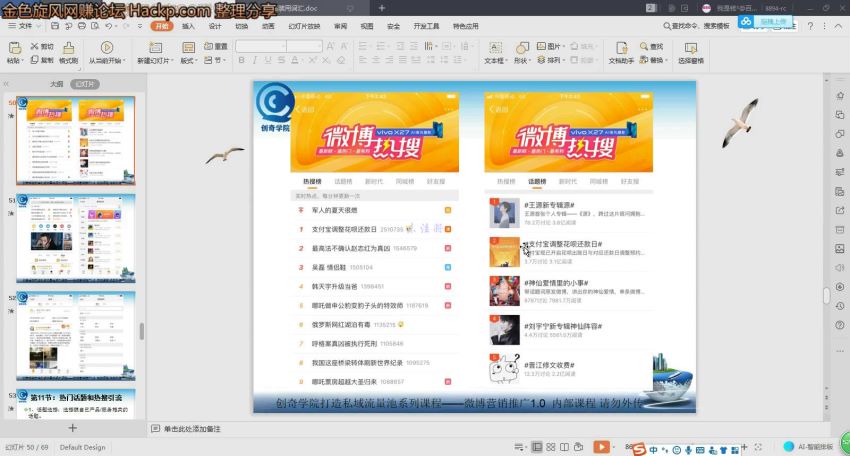Viewport: 850px width, 456px height.
Task: Open the Shapes (形状) gallery icon
Action: [522, 48]
